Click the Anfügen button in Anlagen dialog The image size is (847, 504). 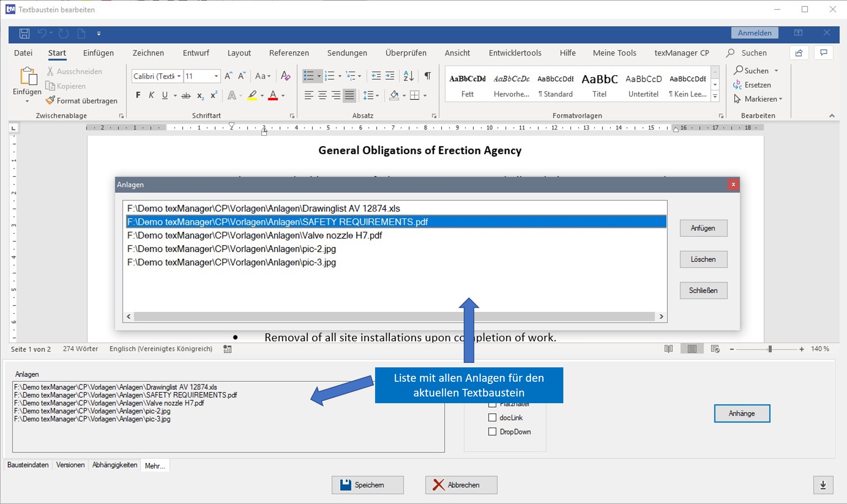pos(703,228)
